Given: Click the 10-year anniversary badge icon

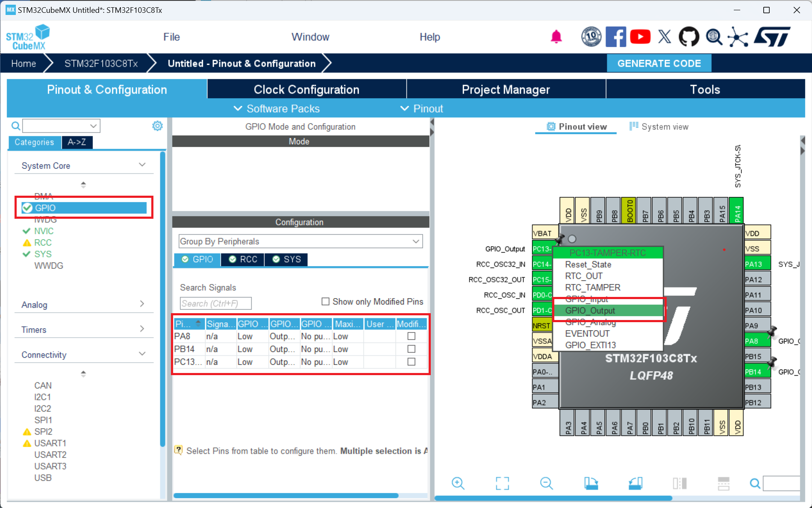Looking at the screenshot, I should [x=591, y=37].
